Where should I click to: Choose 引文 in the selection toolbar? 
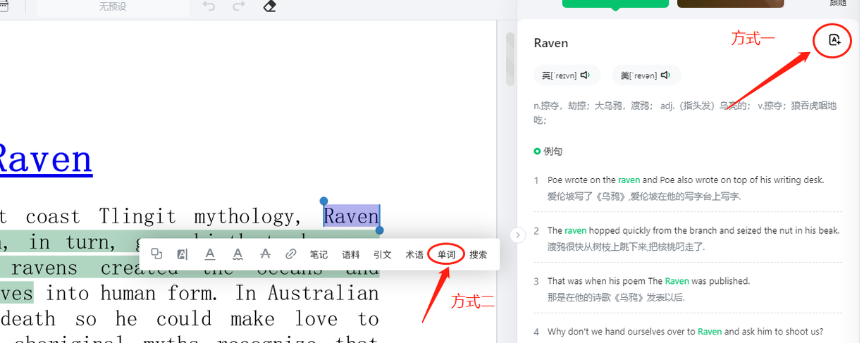click(x=382, y=255)
